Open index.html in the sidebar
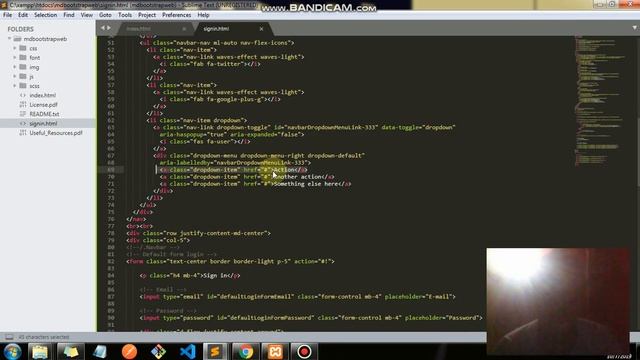The height and width of the screenshot is (360, 640). [x=42, y=95]
